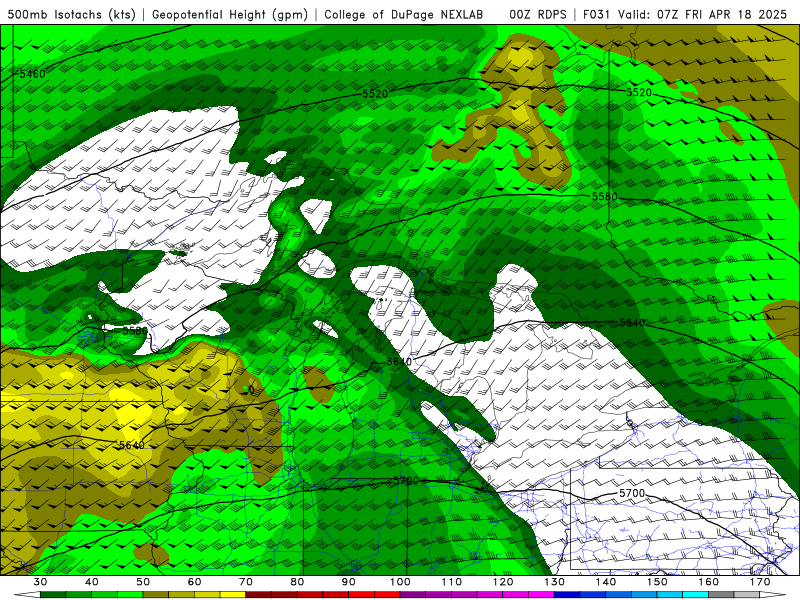Click the 140 value on the color scale

[x=606, y=582]
